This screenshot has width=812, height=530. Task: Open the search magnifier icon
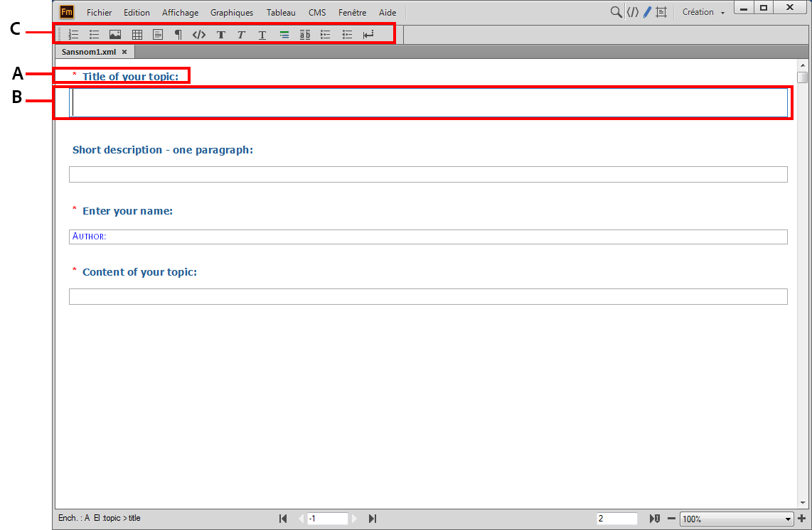pyautogui.click(x=615, y=11)
